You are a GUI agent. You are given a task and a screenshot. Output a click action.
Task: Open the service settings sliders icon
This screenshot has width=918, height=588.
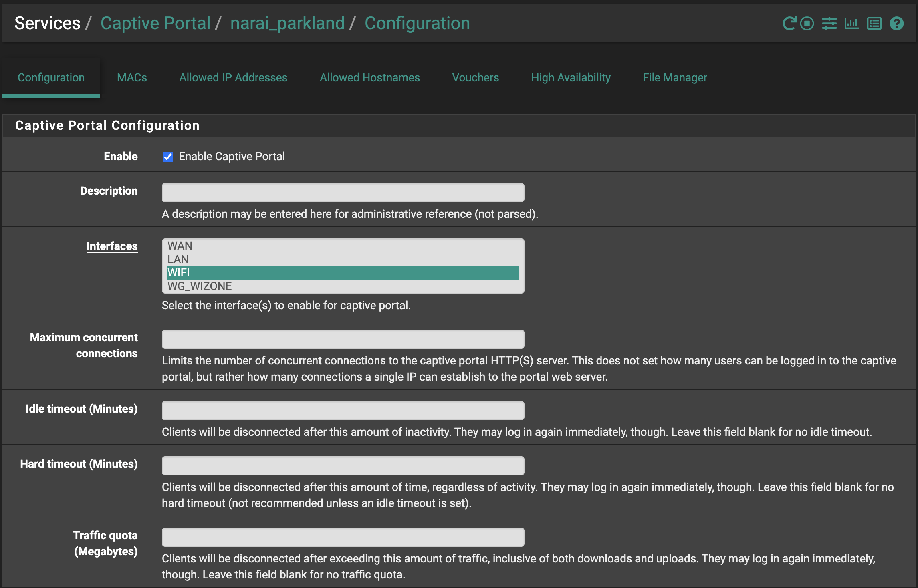click(x=829, y=23)
